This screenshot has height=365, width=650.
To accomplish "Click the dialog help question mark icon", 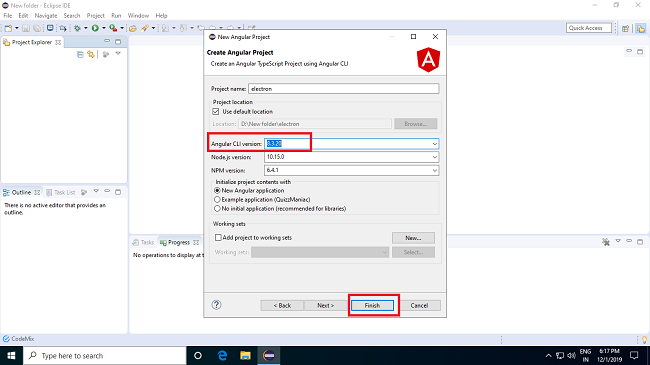I will pos(216,305).
